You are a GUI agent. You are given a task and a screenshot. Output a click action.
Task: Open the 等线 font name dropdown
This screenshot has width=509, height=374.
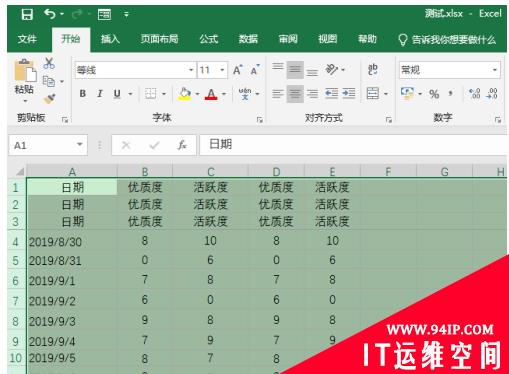coord(191,70)
